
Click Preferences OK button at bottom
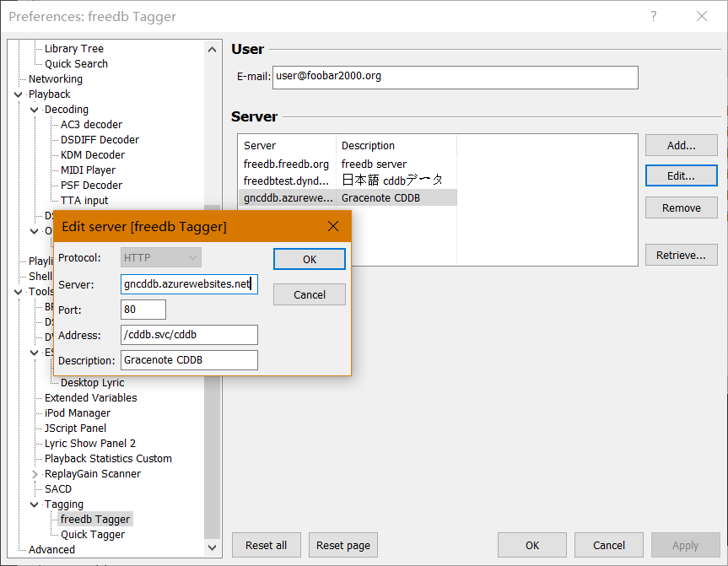point(532,545)
